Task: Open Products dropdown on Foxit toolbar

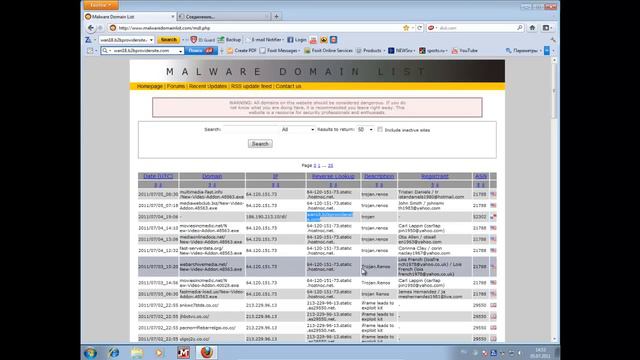Action: click(384, 51)
